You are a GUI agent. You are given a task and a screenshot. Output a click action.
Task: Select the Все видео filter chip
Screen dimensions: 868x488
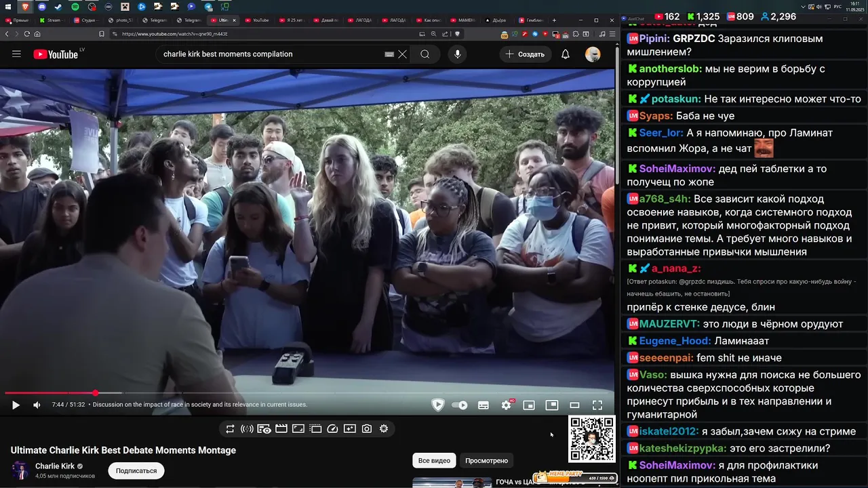pos(434,461)
